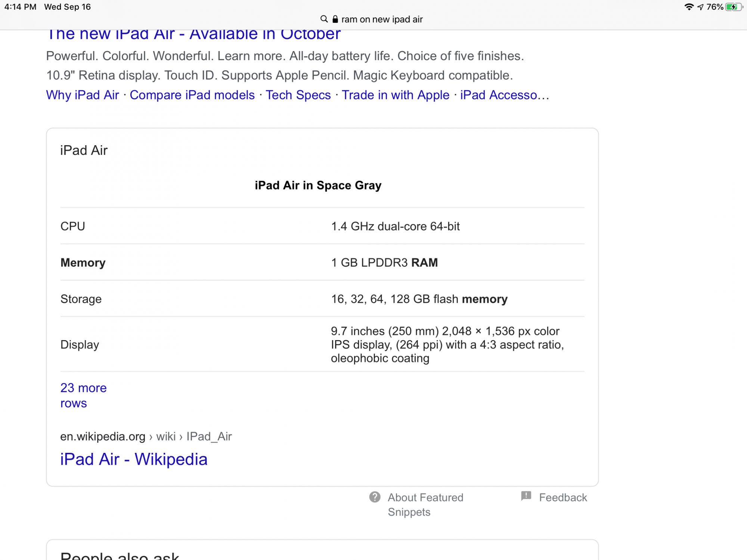Screen dimensions: 747x560
Task: Tap the Wi-Fi status icon
Action: pos(689,7)
